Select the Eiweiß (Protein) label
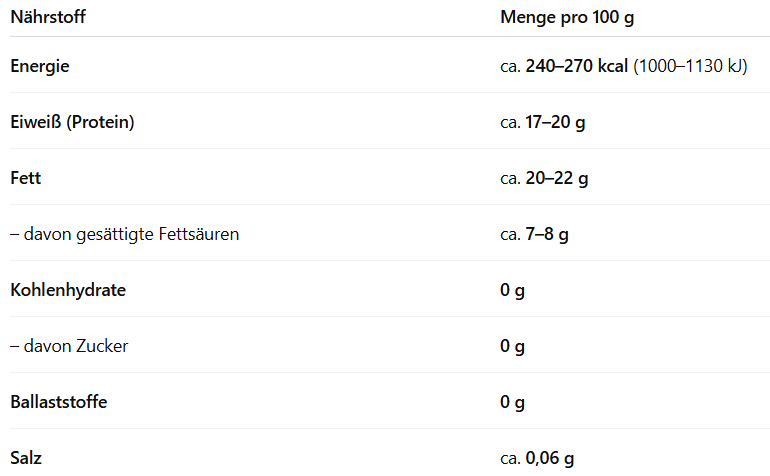 [72, 122]
